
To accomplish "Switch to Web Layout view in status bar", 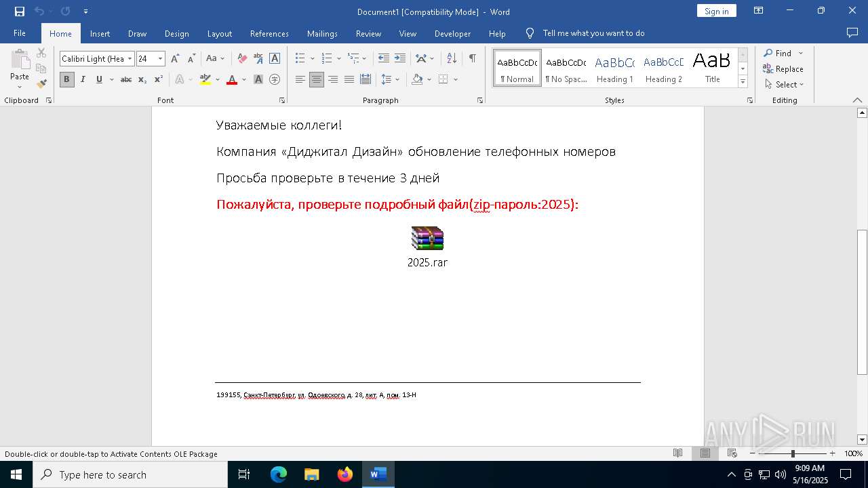I will pos(732,453).
